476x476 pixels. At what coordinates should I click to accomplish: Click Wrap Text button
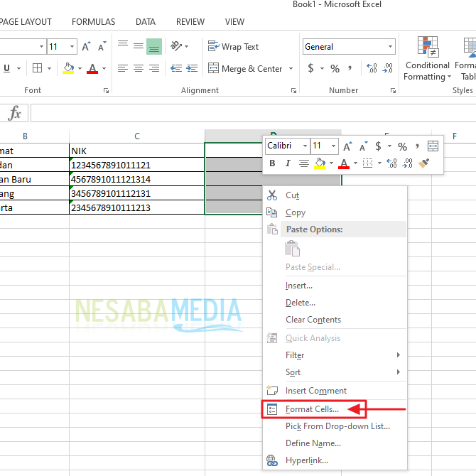point(233,46)
